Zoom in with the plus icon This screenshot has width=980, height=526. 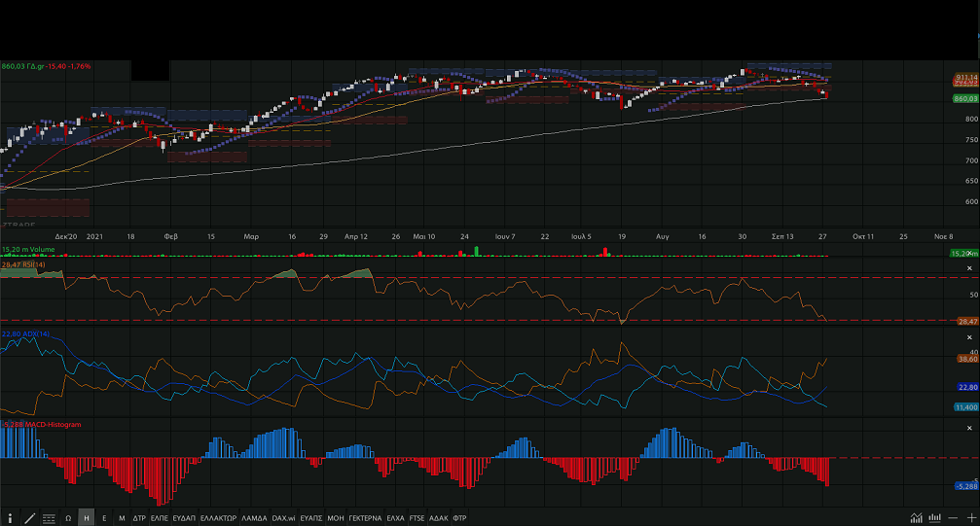(x=970, y=518)
